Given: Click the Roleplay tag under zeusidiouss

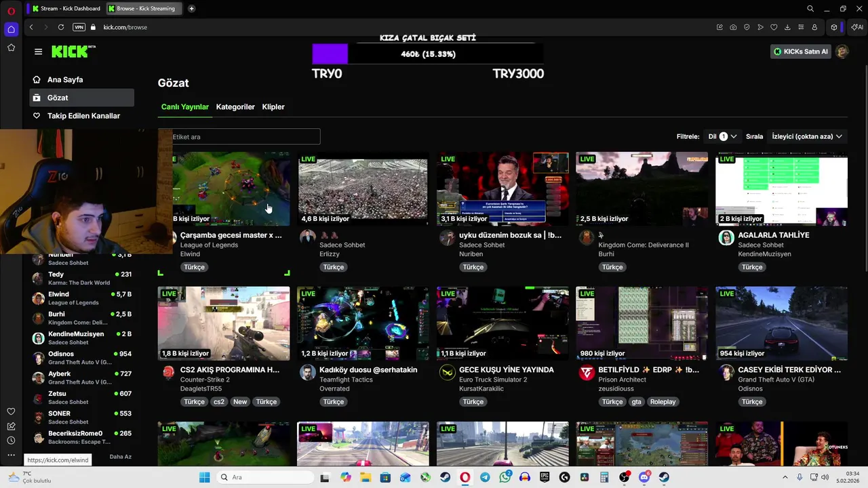Looking at the screenshot, I should pyautogui.click(x=663, y=402).
